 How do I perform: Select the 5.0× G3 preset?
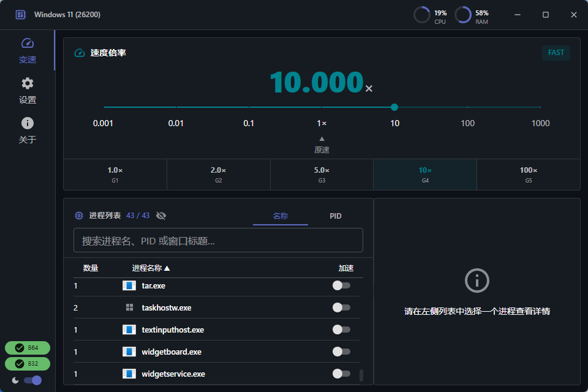[x=322, y=175]
